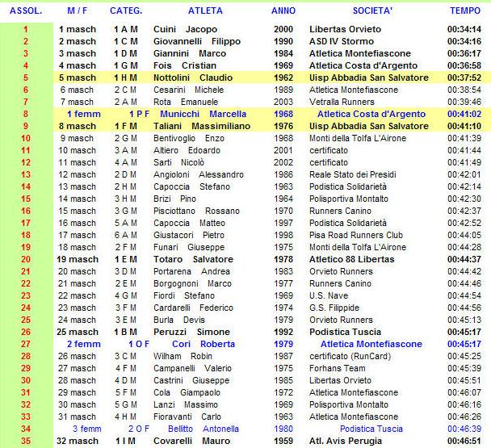Select the overall rank number 20
491x448 pixels.
(x=26, y=260)
